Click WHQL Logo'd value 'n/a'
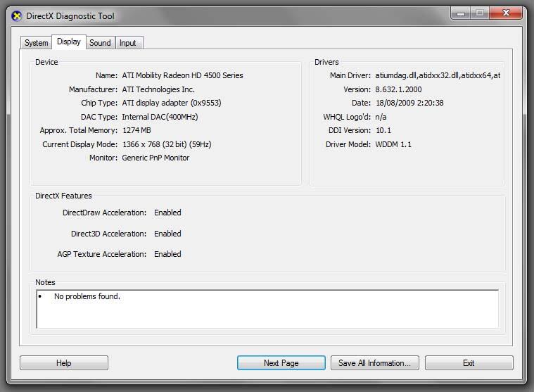This screenshot has height=392, width=534. [381, 117]
